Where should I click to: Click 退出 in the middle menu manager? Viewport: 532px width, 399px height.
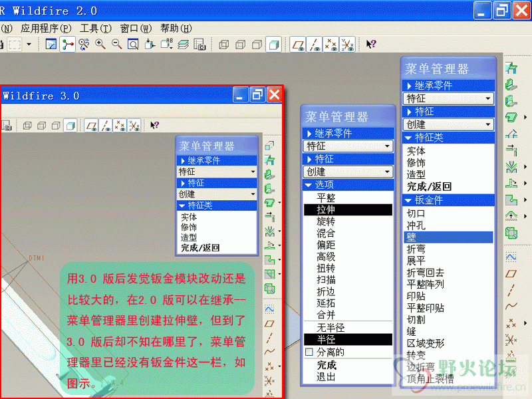(326, 377)
